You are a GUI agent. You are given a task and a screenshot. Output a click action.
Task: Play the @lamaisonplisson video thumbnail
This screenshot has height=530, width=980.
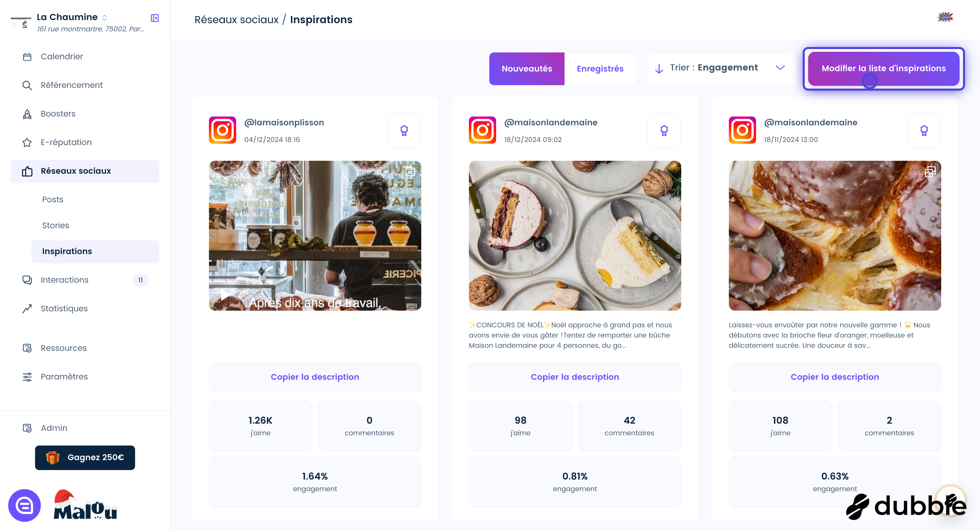click(315, 236)
